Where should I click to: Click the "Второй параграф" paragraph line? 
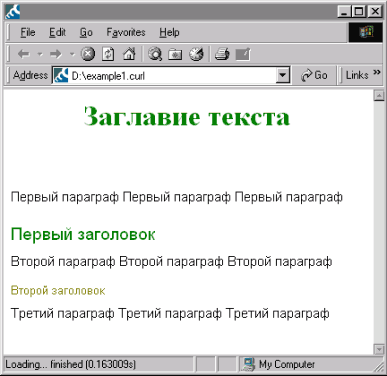[x=171, y=262]
